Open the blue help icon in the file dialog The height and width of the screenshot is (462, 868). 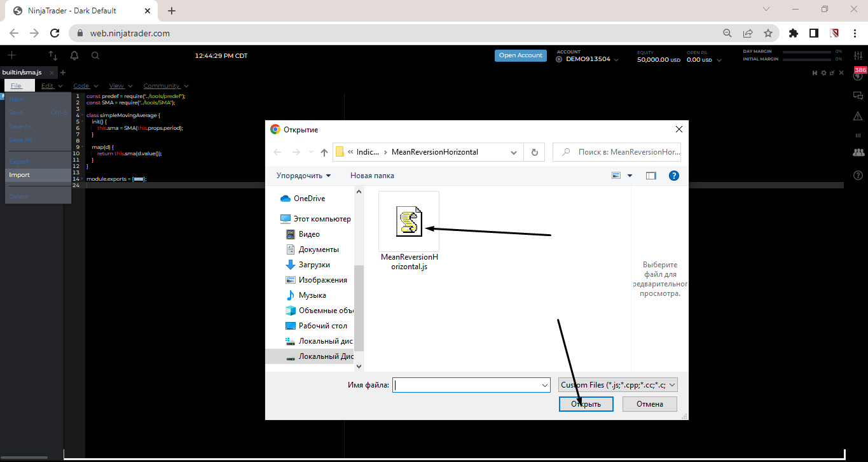click(674, 176)
